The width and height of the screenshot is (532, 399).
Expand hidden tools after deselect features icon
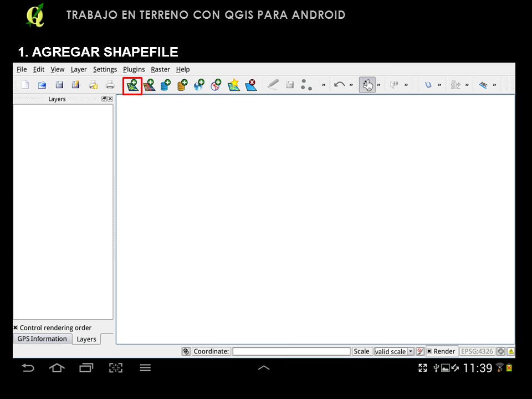[467, 85]
